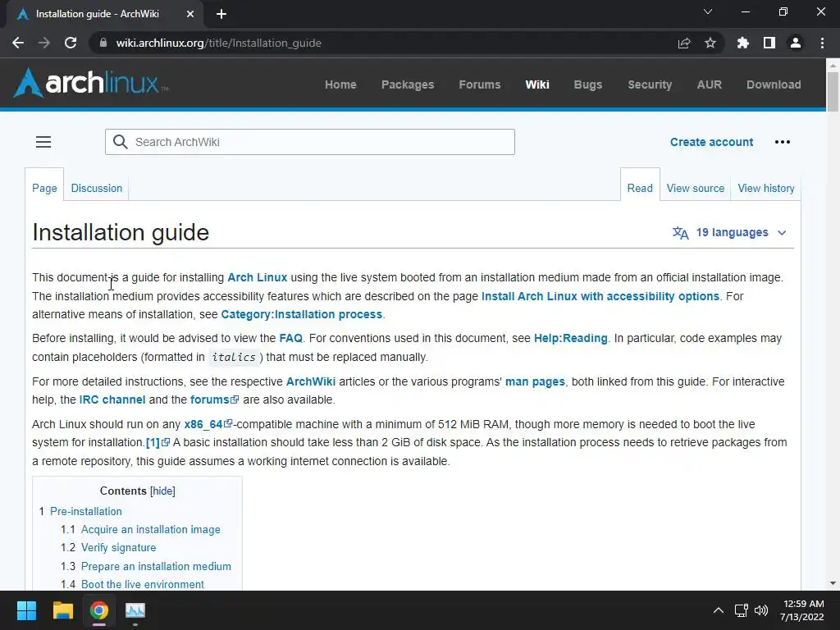Open the View history tab
840x630 pixels.
click(x=766, y=188)
